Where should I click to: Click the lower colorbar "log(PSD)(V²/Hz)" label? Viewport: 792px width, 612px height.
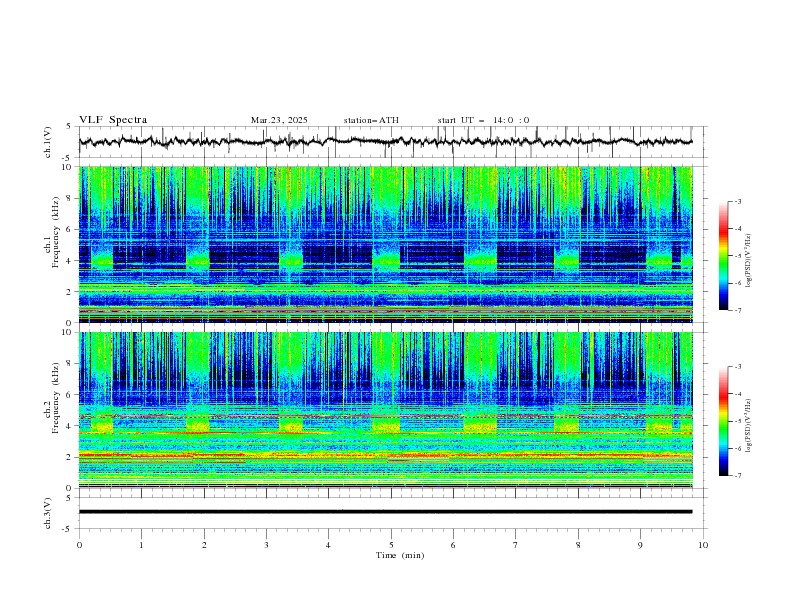point(748,425)
